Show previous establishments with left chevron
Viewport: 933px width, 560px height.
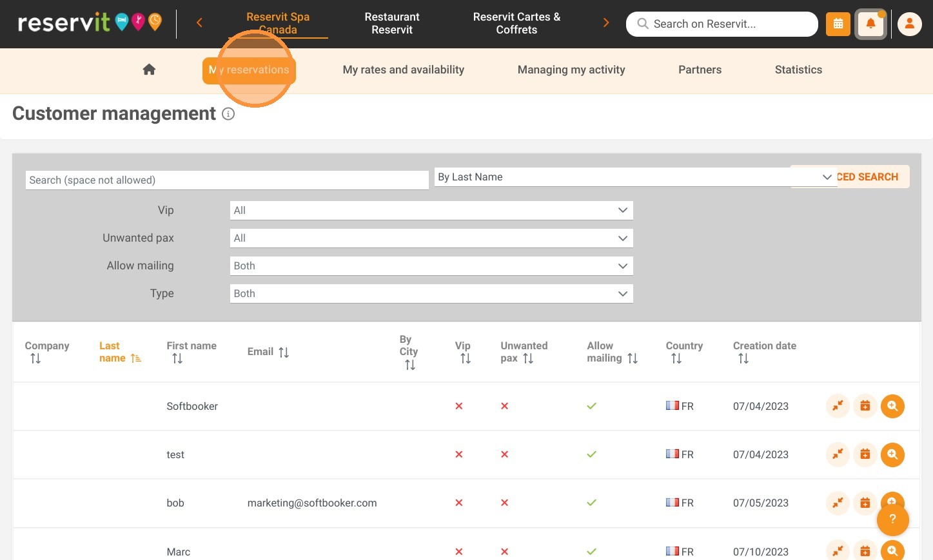[199, 23]
